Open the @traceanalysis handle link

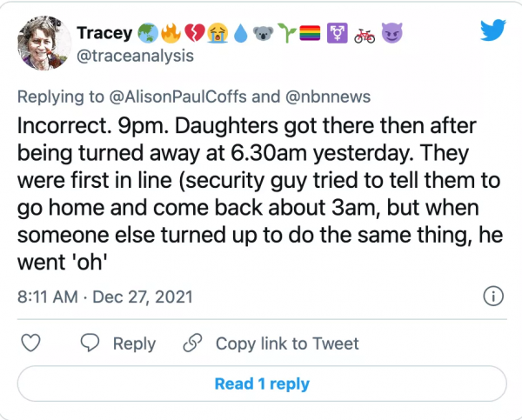point(135,56)
